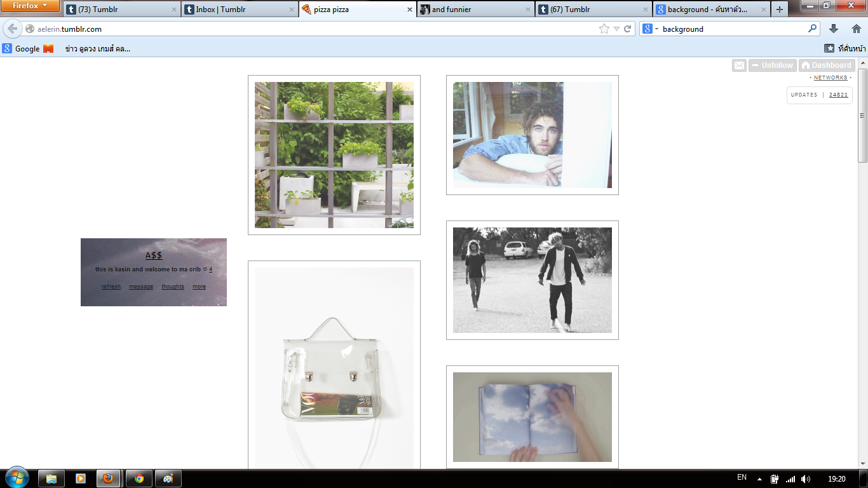Go to the Firefox home page

[x=856, y=29]
